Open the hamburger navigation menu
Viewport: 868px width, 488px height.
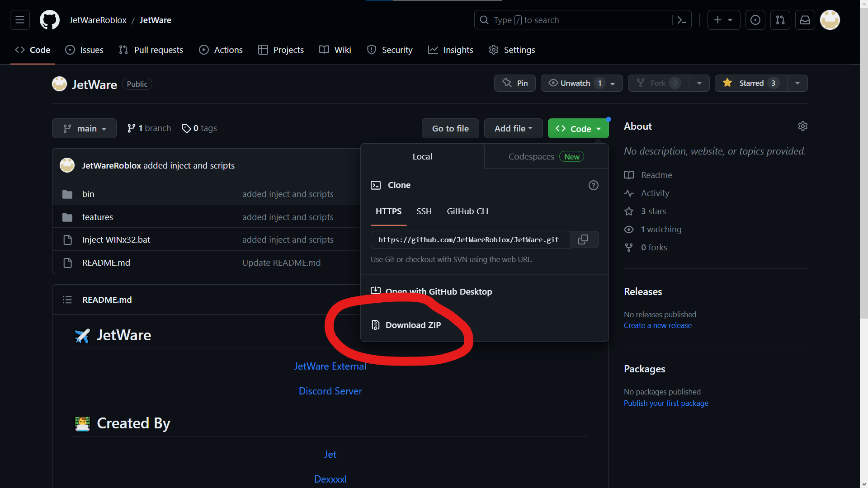(x=20, y=20)
